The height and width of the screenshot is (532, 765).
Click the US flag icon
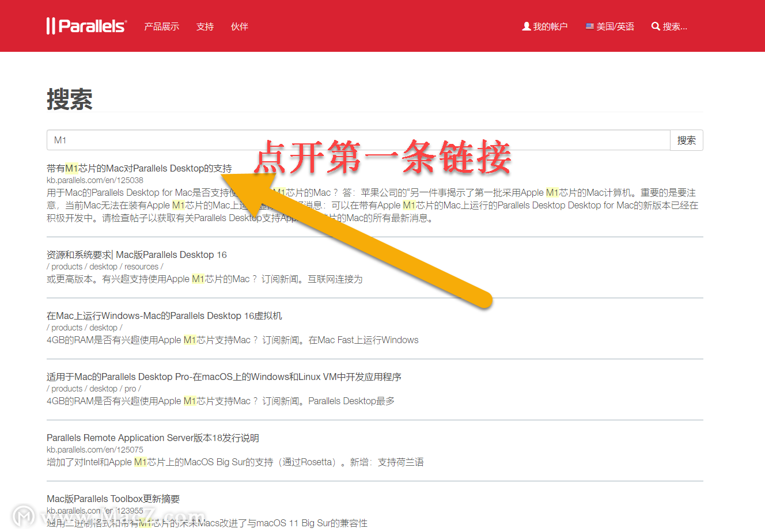point(590,26)
